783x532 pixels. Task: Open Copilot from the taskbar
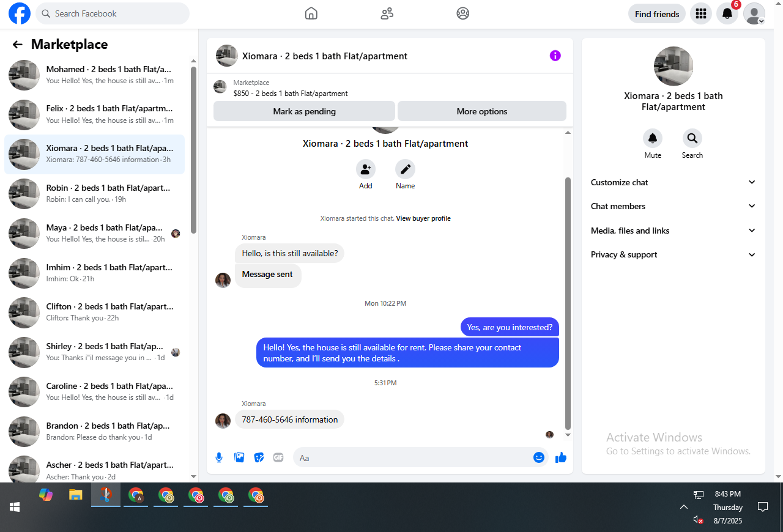[46, 495]
